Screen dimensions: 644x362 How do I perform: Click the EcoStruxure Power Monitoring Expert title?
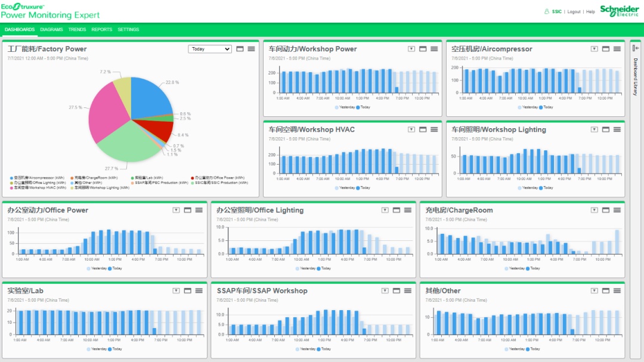click(50, 11)
